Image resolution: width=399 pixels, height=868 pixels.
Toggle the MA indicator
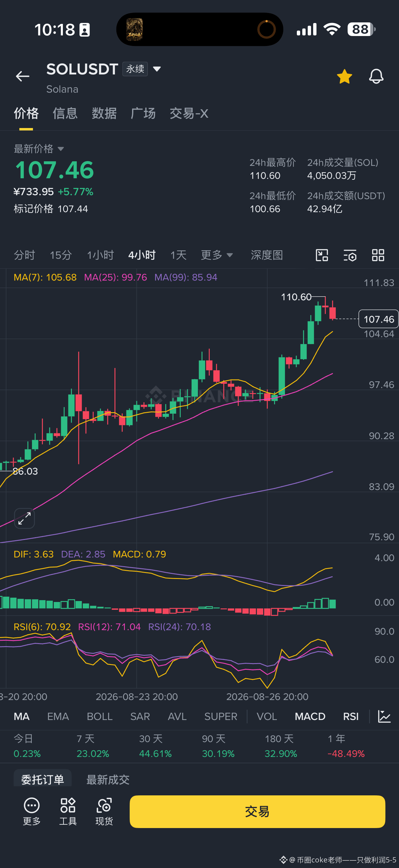click(21, 716)
